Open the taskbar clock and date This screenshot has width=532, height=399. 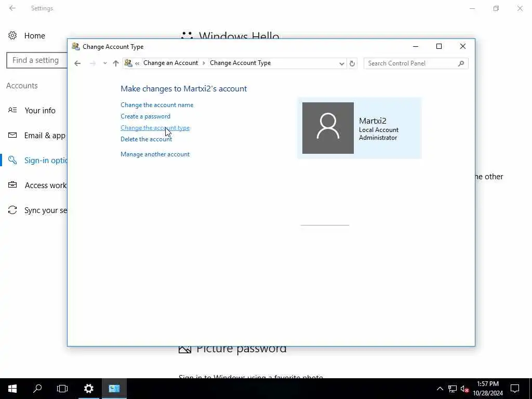(488, 389)
